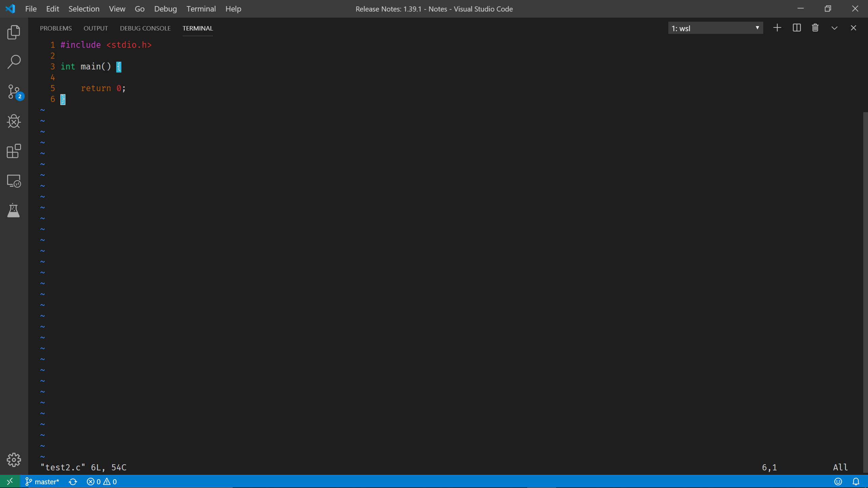Image resolution: width=868 pixels, height=488 pixels.
Task: Open the remote window indicator
Action: (10, 481)
